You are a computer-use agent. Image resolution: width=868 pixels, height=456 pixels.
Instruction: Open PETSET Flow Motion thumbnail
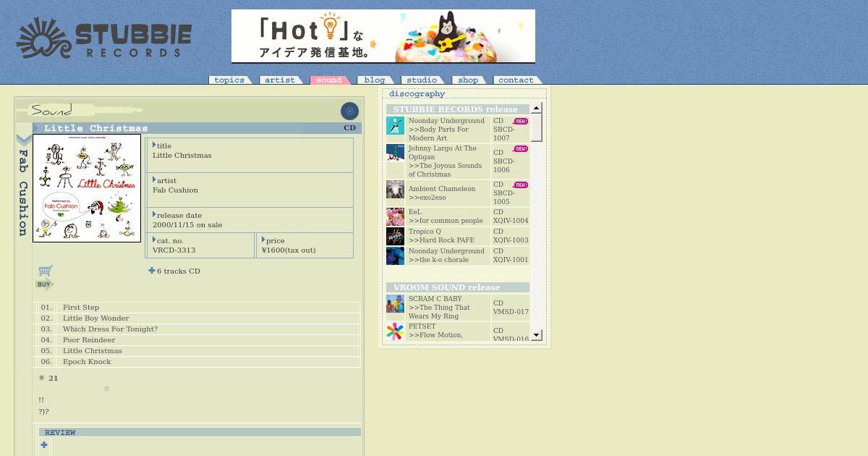pyautogui.click(x=395, y=332)
